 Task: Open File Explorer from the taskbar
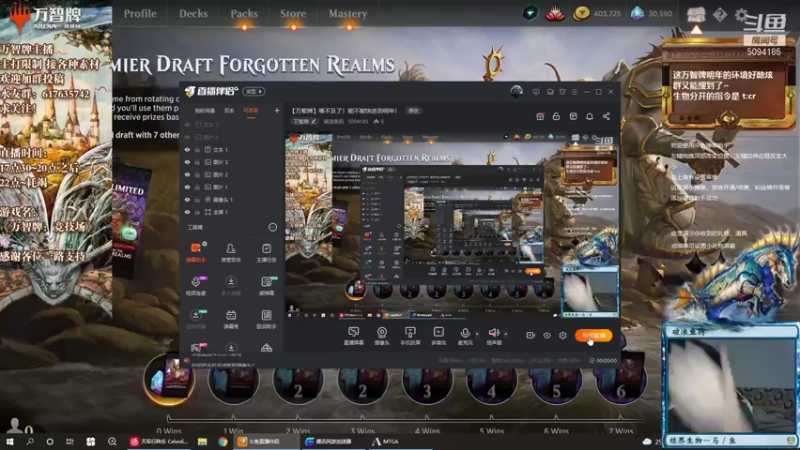[x=203, y=441]
